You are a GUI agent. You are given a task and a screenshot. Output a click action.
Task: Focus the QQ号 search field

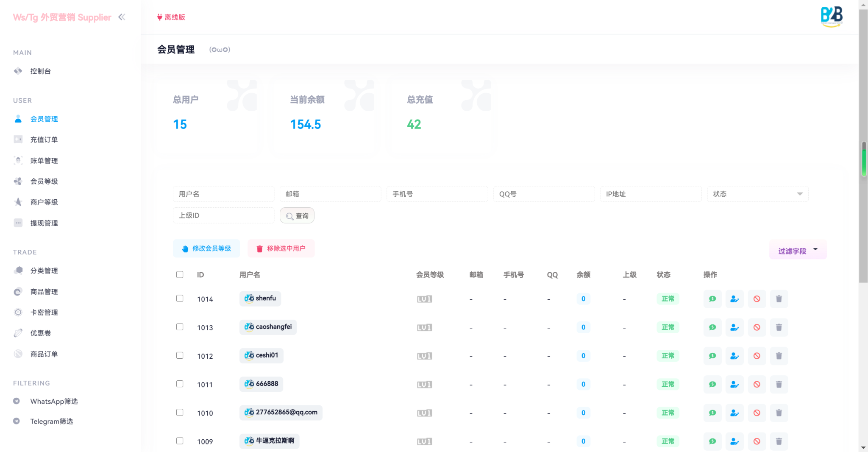point(544,194)
